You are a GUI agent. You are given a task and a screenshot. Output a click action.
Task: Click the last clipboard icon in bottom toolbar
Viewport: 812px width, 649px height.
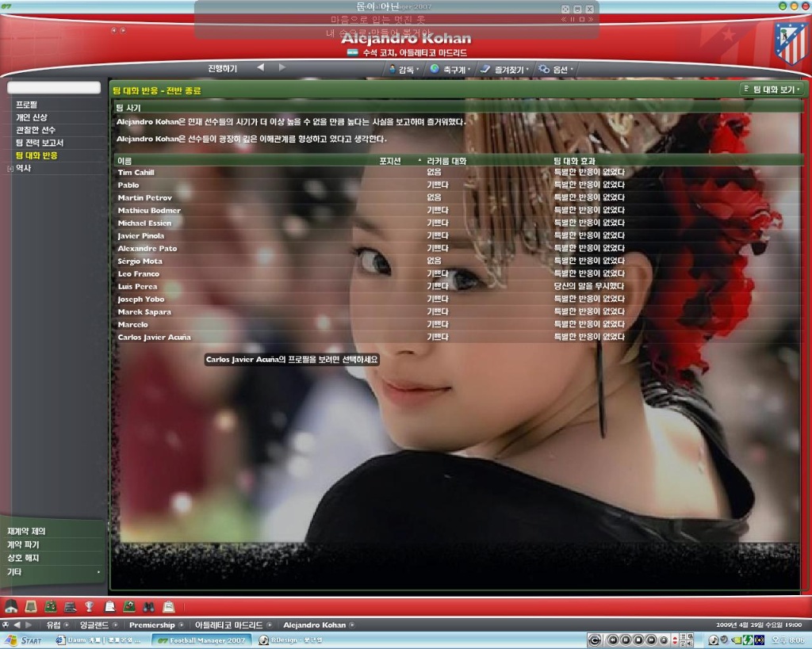pos(168,606)
